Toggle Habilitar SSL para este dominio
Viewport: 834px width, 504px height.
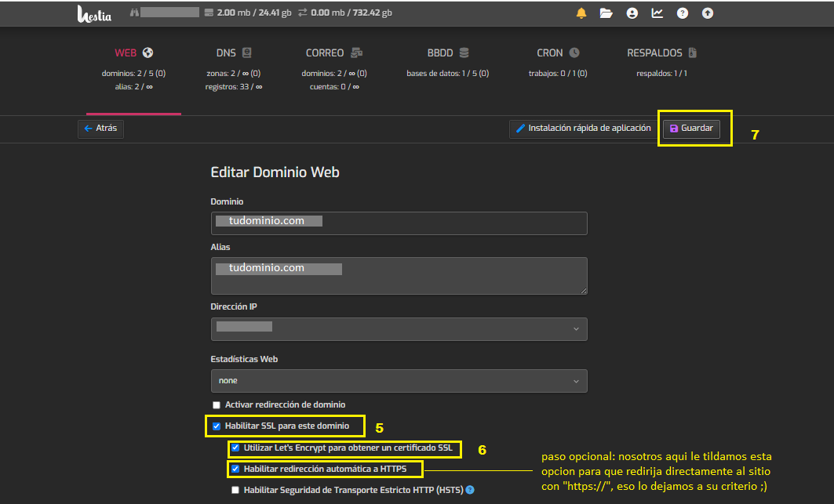(217, 427)
